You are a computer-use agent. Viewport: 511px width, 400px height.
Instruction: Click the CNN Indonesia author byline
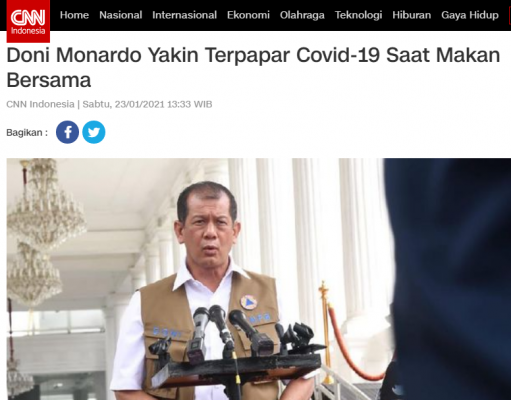tap(40, 104)
